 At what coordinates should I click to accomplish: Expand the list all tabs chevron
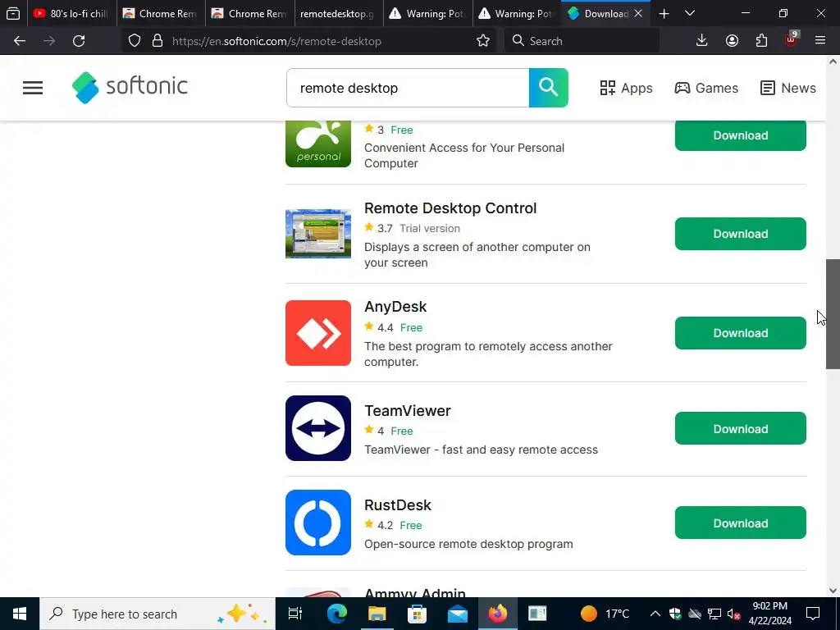690,13
